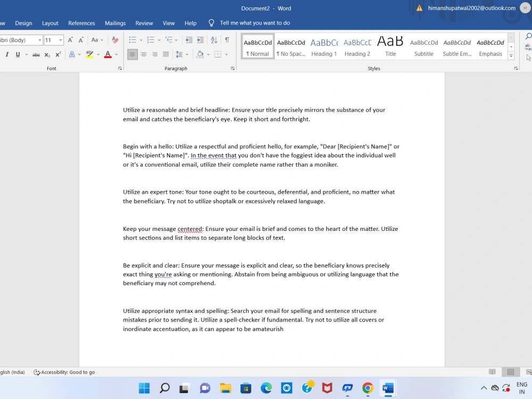
Task: Apply the No Spacing style
Action: 291,47
